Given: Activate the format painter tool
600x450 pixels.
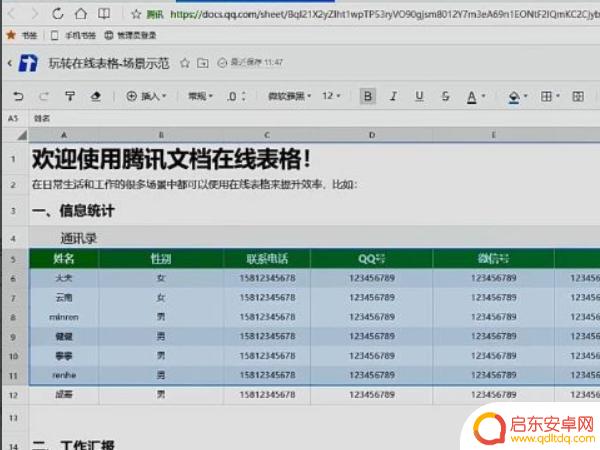Looking at the screenshot, I should click(70, 96).
